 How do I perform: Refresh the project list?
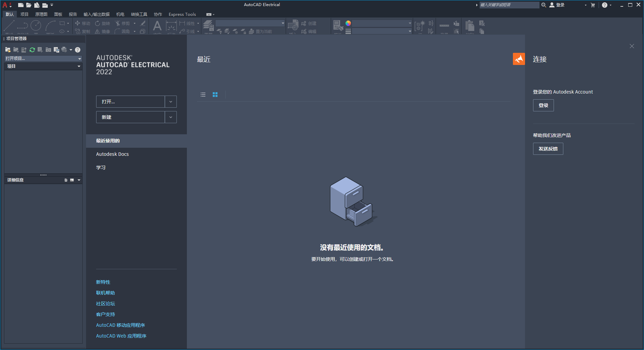pyautogui.click(x=32, y=50)
